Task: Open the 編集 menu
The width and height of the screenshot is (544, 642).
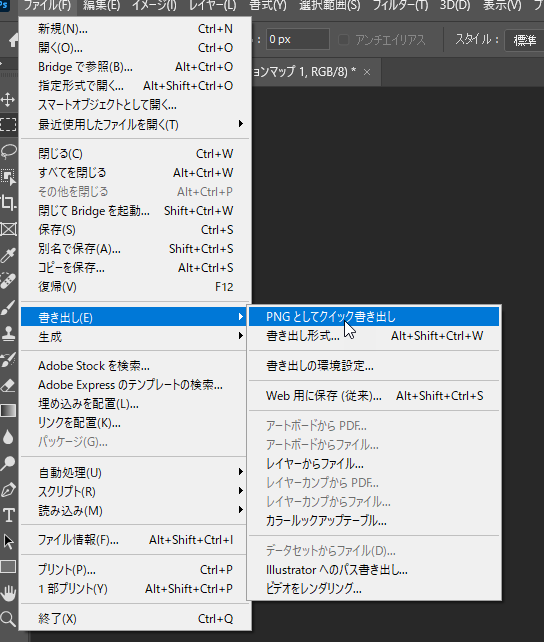Action: click(x=101, y=6)
